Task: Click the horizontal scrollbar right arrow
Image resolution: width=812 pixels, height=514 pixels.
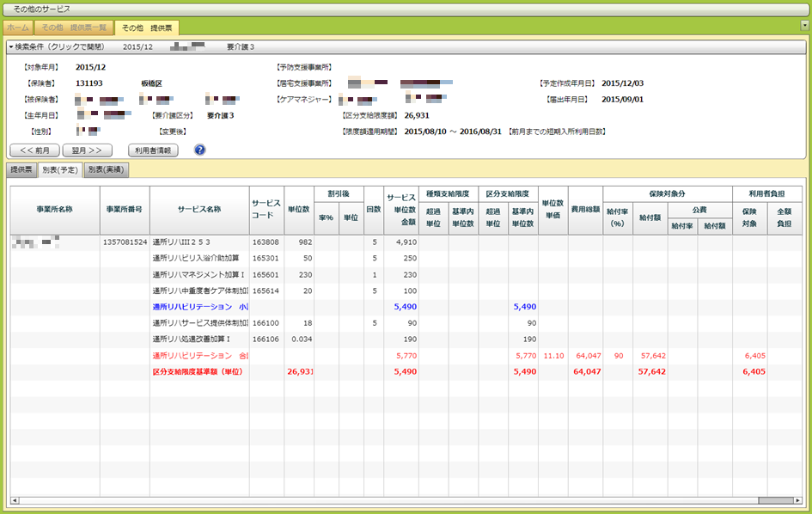Action: tap(797, 500)
